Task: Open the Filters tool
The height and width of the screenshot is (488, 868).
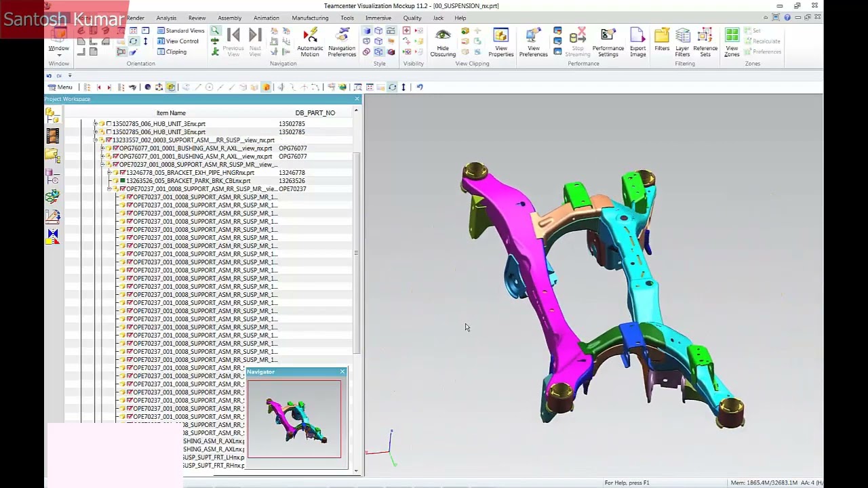Action: pyautogui.click(x=662, y=39)
